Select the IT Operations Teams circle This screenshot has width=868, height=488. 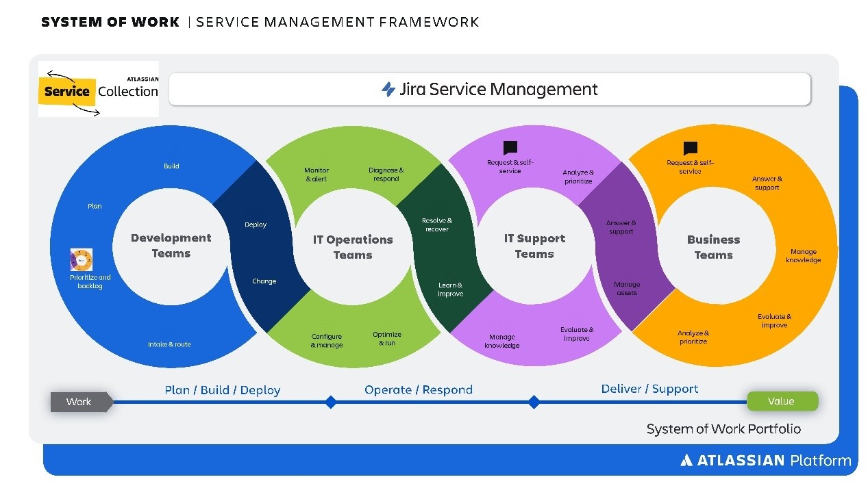[x=352, y=247]
